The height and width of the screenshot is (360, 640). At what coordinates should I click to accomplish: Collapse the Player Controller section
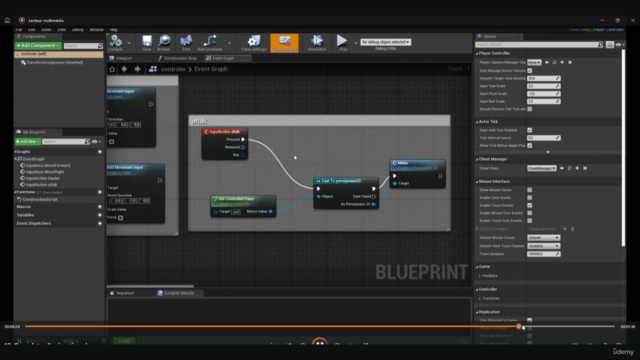click(x=477, y=53)
